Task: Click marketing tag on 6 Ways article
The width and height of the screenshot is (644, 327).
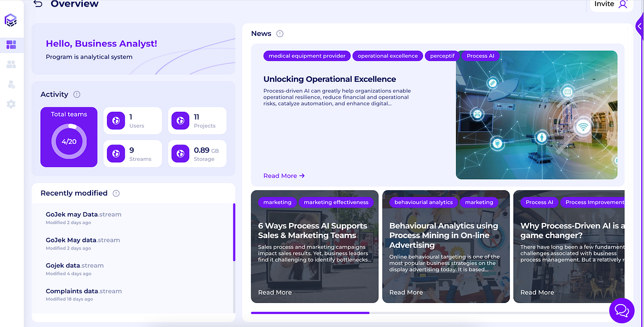Action: pyautogui.click(x=277, y=202)
